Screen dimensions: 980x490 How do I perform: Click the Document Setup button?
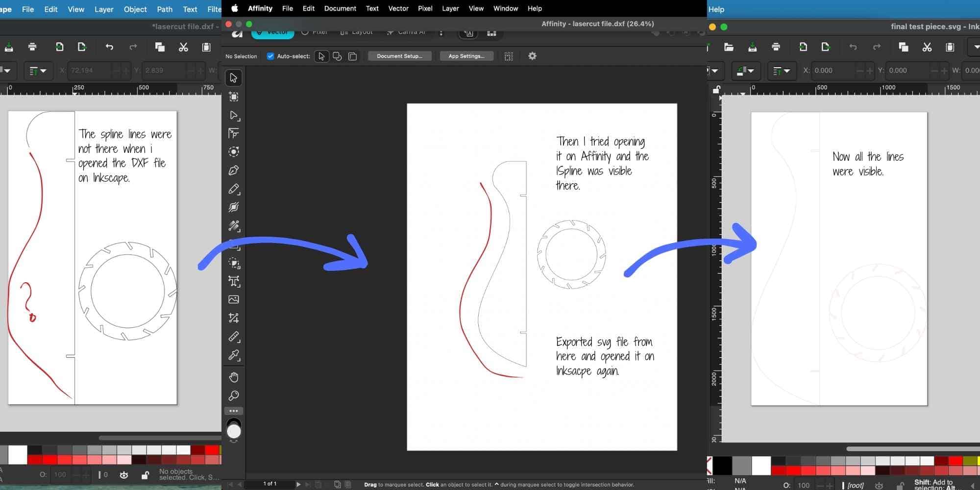coord(399,56)
